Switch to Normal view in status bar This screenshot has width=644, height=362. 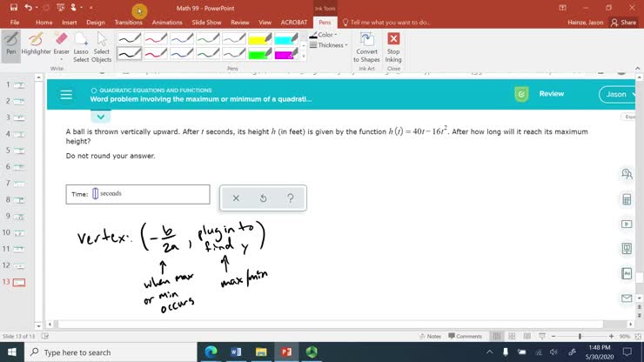tap(497, 336)
